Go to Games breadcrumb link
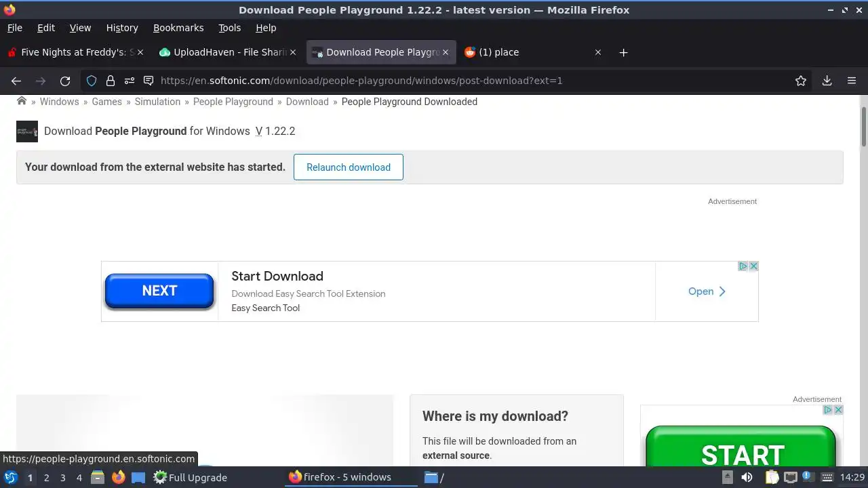Image resolution: width=868 pixels, height=488 pixels. [x=107, y=102]
